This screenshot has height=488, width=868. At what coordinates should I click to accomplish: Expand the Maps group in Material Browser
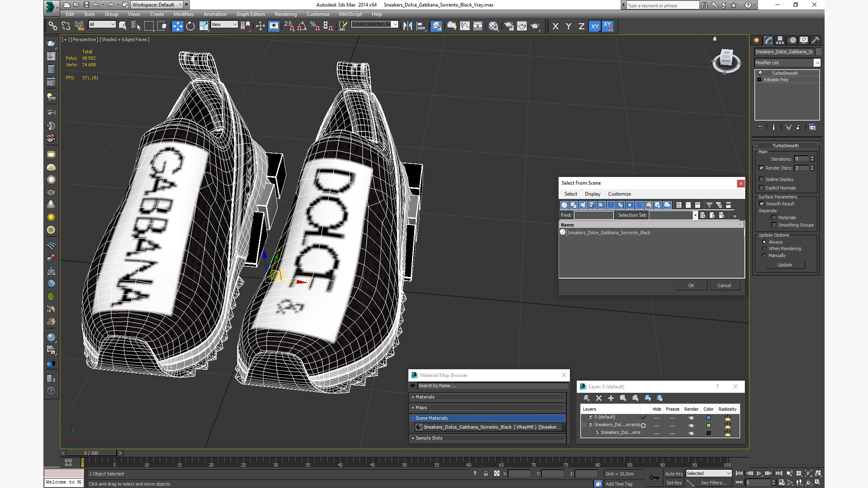tap(488, 408)
